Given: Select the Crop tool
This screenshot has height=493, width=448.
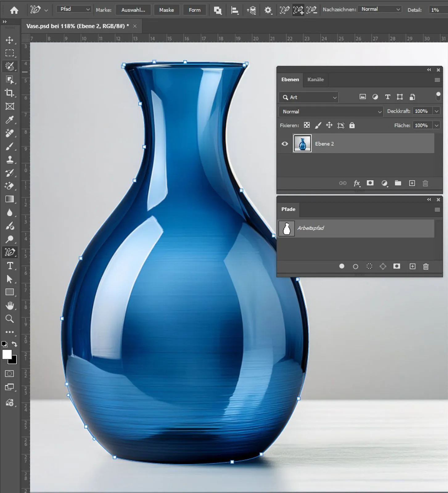Looking at the screenshot, I should coord(10,93).
